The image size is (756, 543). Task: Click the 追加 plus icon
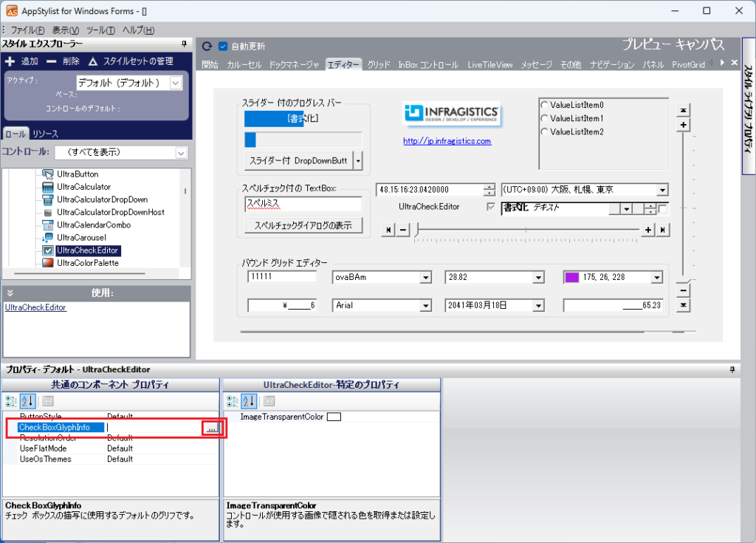pos(10,61)
